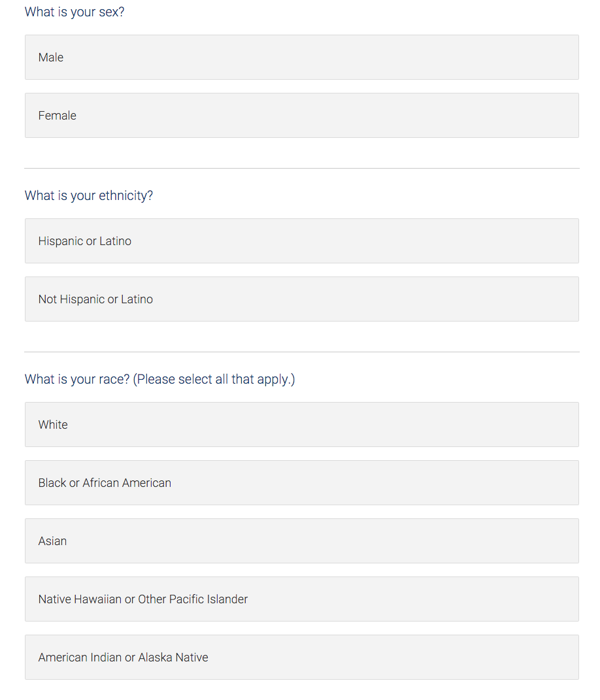
Task: Click the "Black or African American" label text
Action: pyautogui.click(x=105, y=483)
